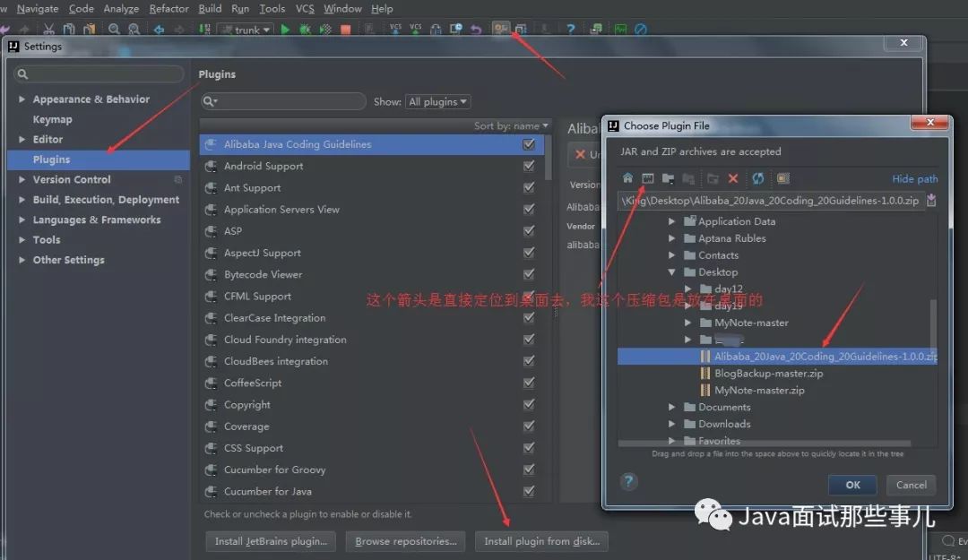Click the Debug bug icon in main toolbar
The height and width of the screenshot is (560, 968).
305,29
